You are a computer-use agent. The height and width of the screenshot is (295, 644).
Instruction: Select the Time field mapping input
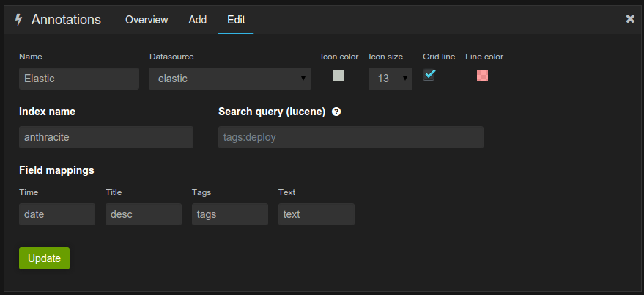57,214
